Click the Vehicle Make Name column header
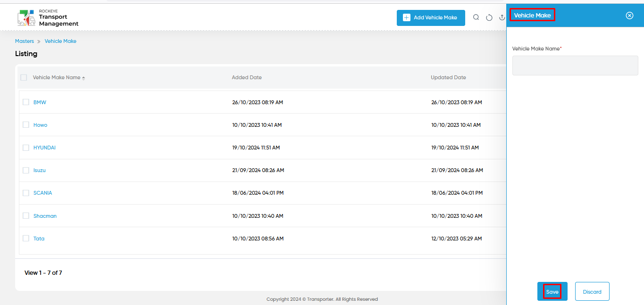 click(x=57, y=77)
